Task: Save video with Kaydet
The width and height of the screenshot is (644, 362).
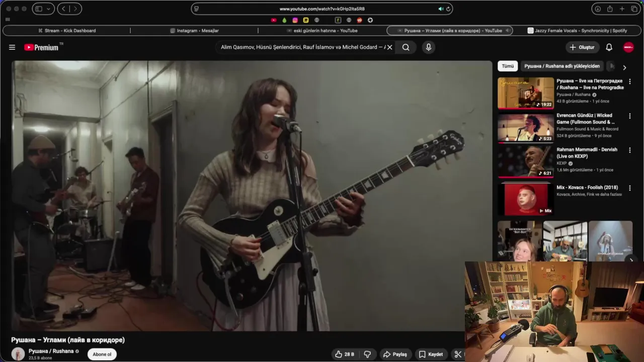Action: tap(431, 354)
